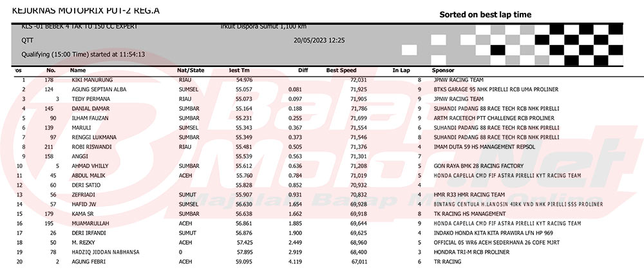The height and width of the screenshot is (277, 644).
Task: Click the Diff column header
Action: coord(303,70)
